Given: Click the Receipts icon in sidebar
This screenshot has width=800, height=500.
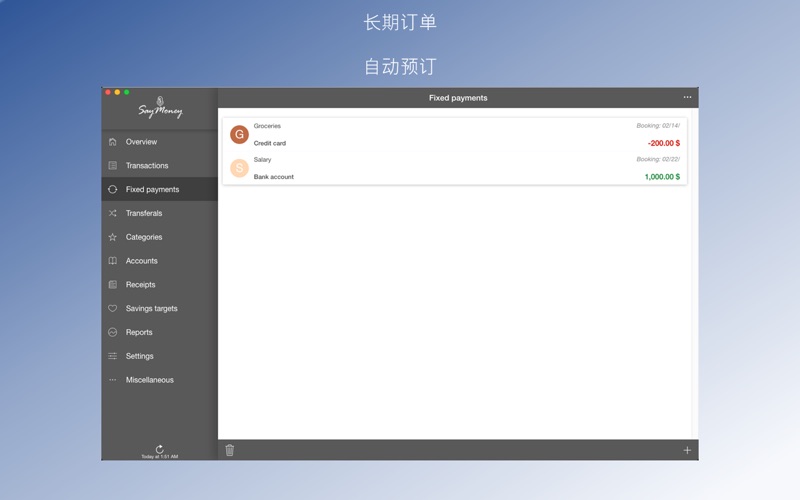Looking at the screenshot, I should (113, 285).
